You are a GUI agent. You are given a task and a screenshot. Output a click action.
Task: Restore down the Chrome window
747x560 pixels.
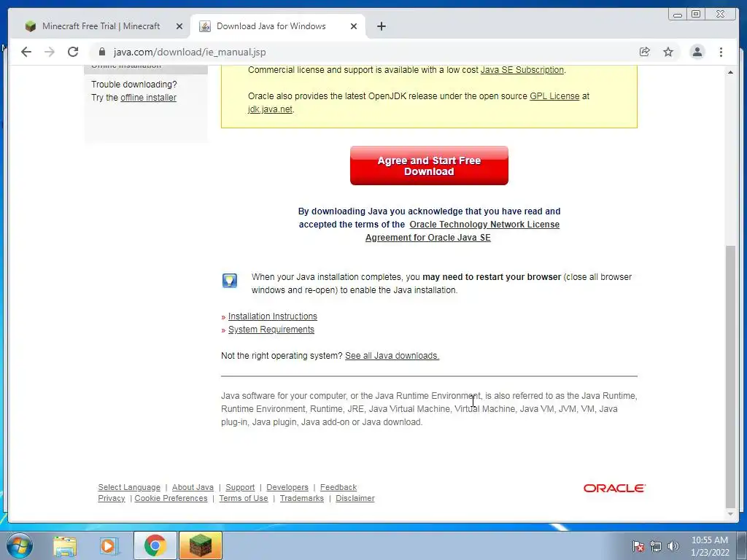pos(696,15)
